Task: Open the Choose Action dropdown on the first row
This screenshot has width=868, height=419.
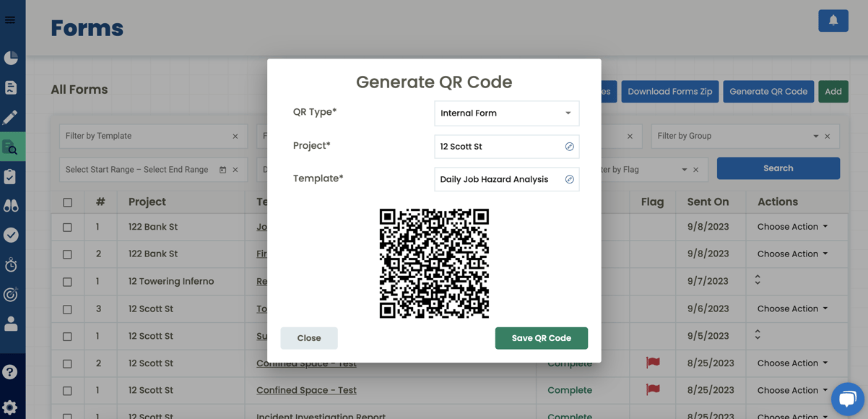Action: pyautogui.click(x=791, y=226)
